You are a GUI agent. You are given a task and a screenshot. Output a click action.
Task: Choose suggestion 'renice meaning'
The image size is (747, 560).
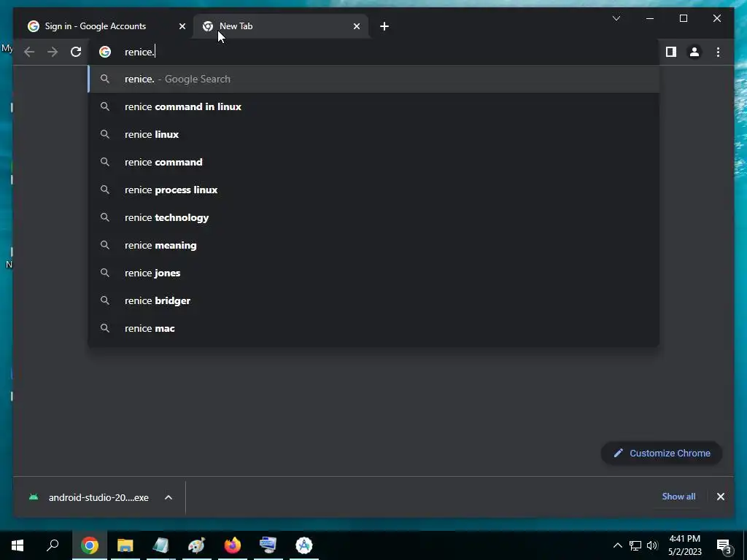point(373,245)
